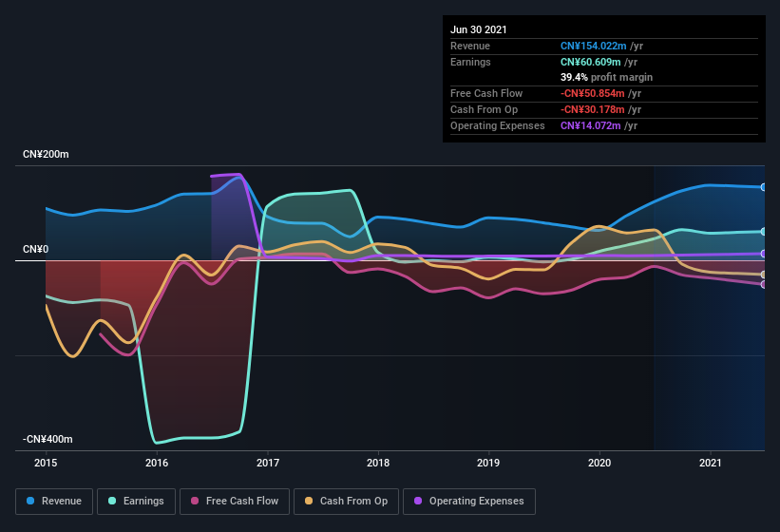Click the Jun 30 2021 tooltip header
This screenshot has height=532, width=780.
(x=479, y=29)
